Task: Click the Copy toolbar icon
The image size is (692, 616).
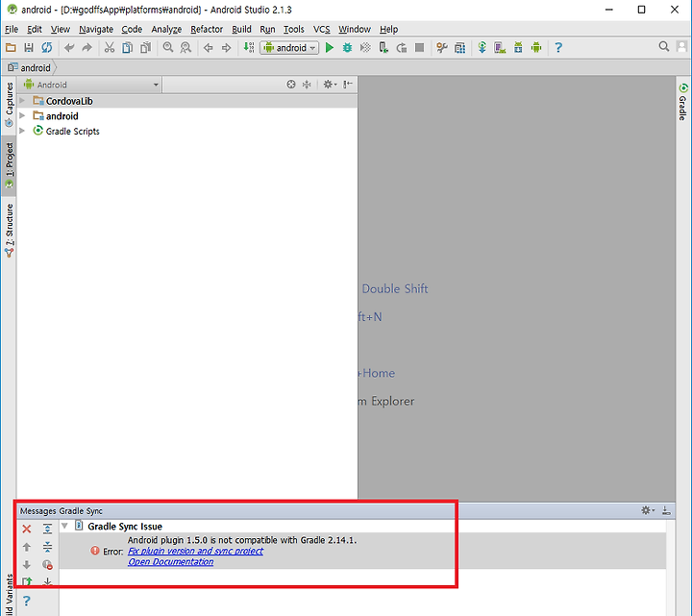Action: [x=128, y=48]
